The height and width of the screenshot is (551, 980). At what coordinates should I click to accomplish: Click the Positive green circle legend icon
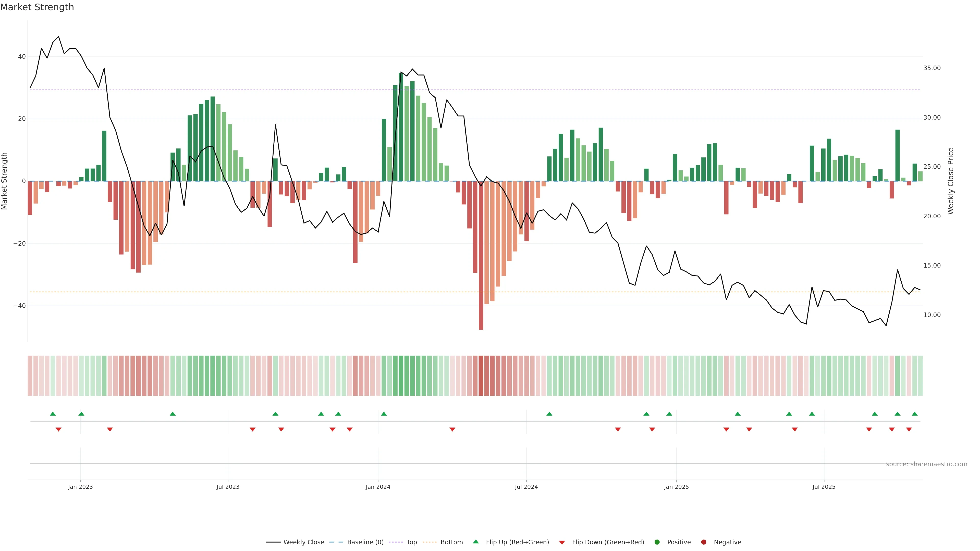(657, 542)
